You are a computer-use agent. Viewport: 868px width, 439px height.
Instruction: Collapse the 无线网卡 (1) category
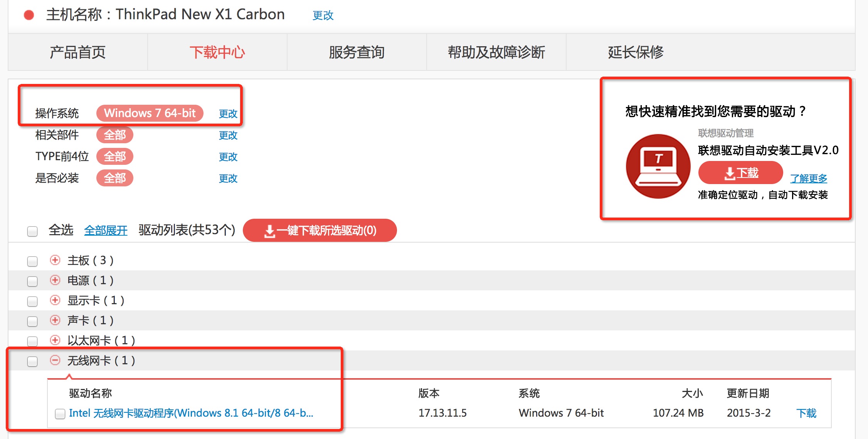(x=55, y=360)
